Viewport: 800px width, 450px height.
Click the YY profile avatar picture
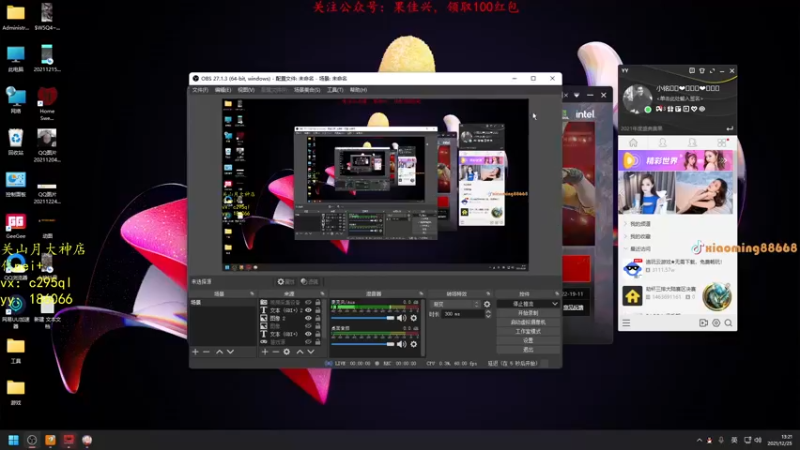(x=637, y=99)
